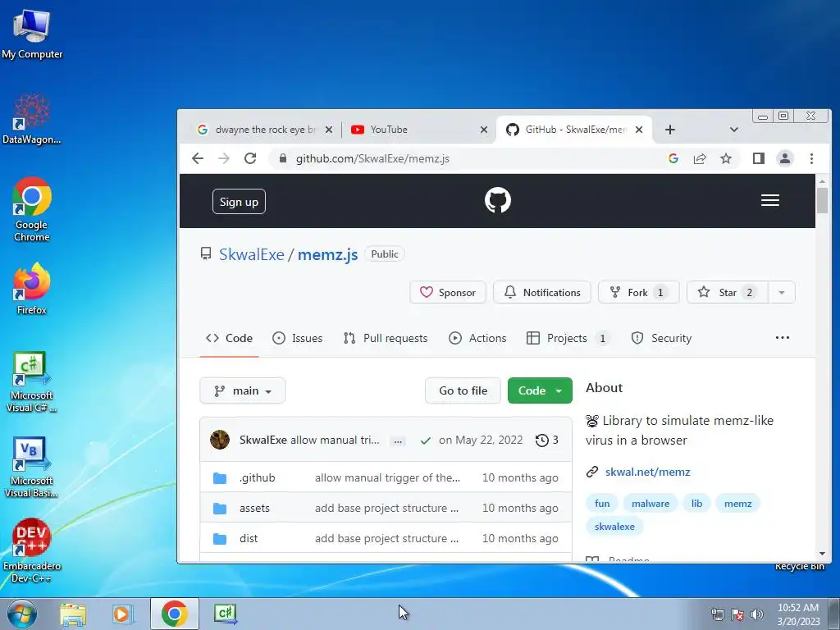Image resolution: width=840 pixels, height=630 pixels.
Task: Click the fun topic tag
Action: (602, 504)
